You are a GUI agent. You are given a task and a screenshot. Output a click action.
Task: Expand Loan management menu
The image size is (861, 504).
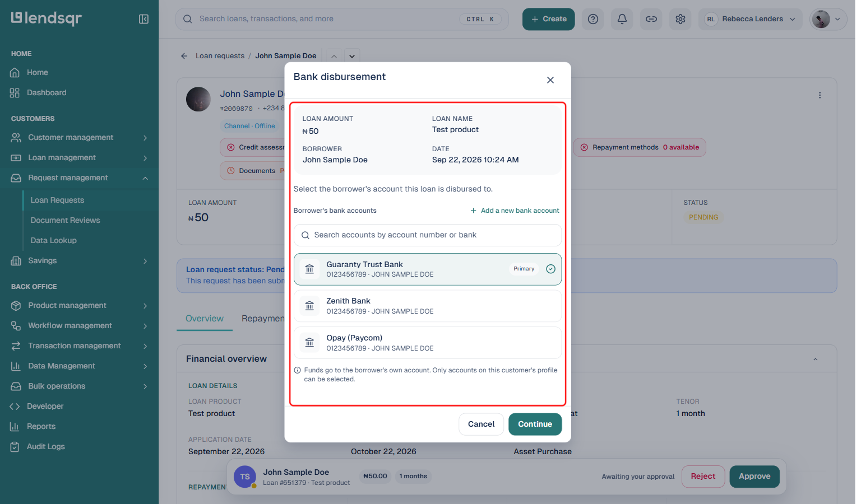click(79, 158)
